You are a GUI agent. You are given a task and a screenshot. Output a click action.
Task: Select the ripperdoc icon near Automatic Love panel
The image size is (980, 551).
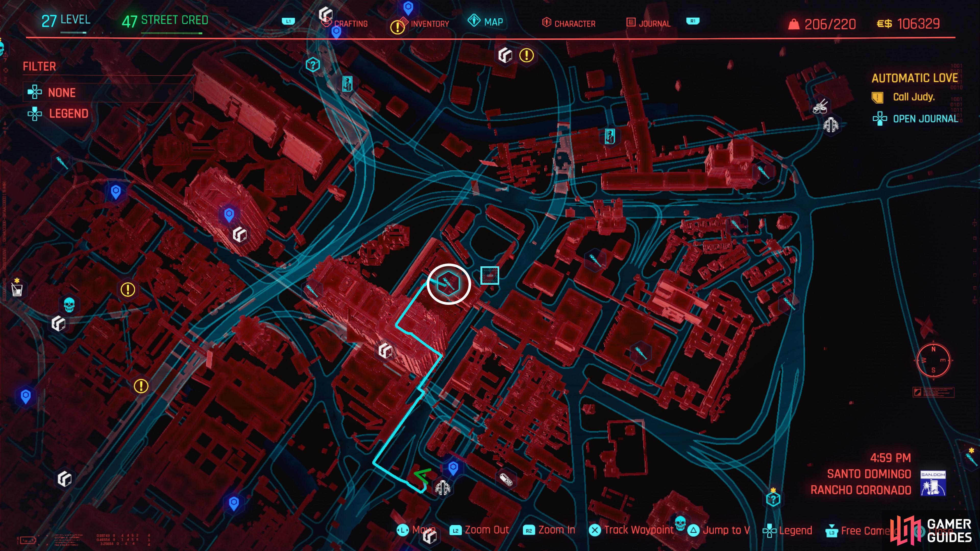point(831,125)
